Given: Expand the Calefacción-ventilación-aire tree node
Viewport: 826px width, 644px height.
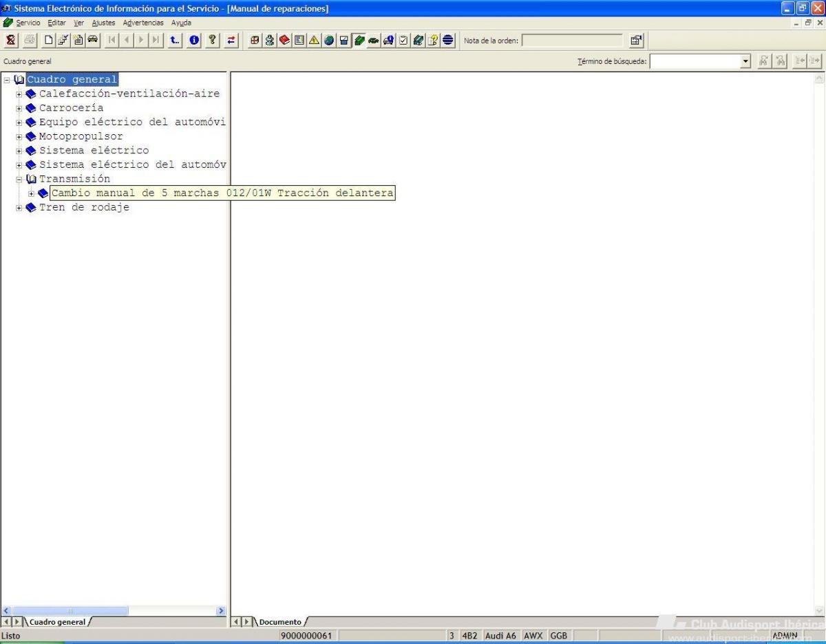Looking at the screenshot, I should tap(19, 94).
